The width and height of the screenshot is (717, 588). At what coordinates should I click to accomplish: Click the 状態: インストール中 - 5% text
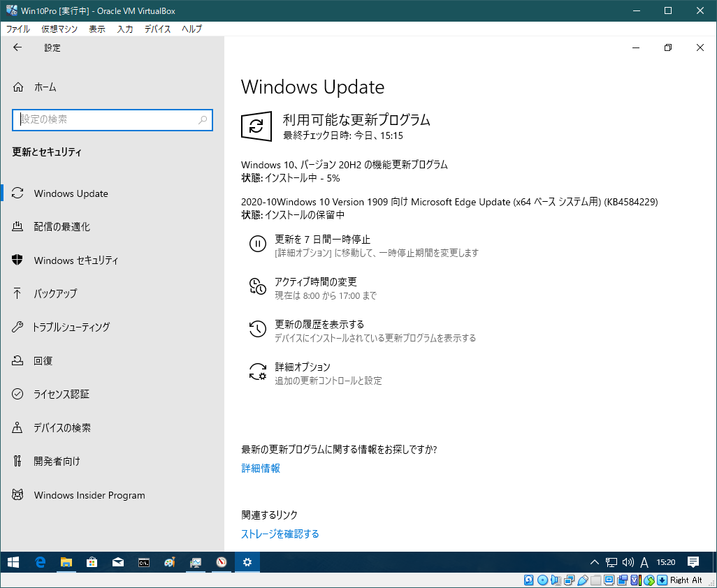[291, 178]
